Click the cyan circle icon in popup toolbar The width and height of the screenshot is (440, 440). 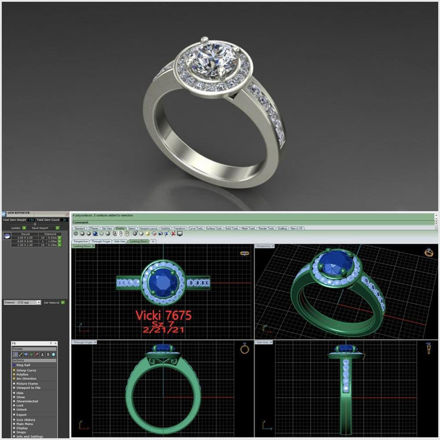53,354
